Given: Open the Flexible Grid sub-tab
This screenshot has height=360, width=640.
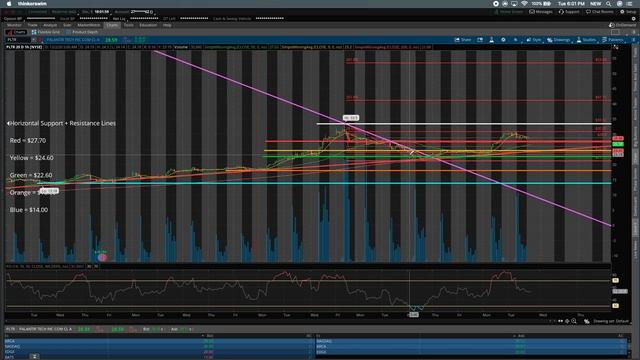Looking at the screenshot, I should 46,32.
